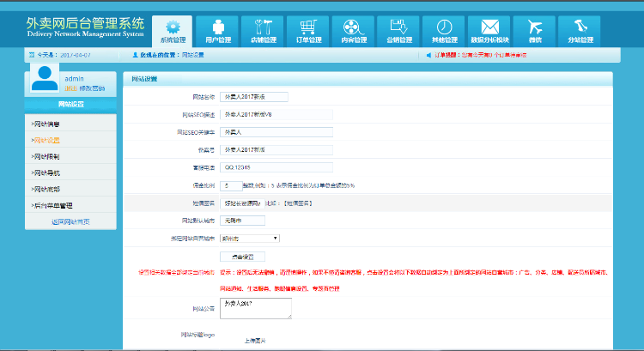Click the 网站设置 panel header title
The image size is (644, 351).
[x=144, y=79]
